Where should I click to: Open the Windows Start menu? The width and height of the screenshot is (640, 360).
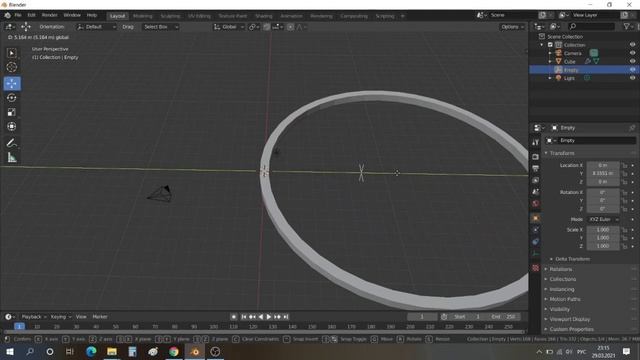(x=9, y=351)
